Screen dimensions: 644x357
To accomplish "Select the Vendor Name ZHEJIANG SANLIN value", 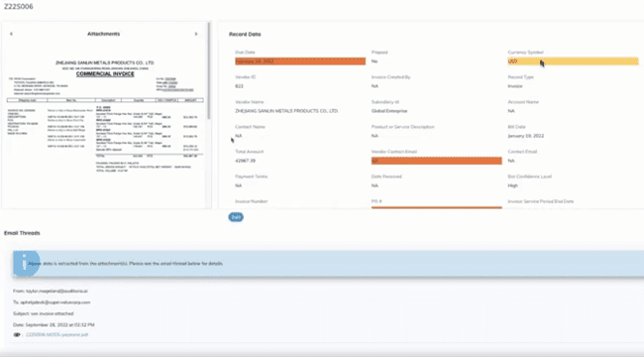I will click(286, 111).
